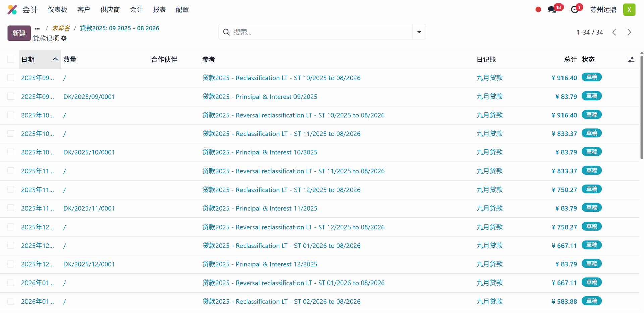Screen dimensions: 644x313
Task: Toggle the select-all checkbox in header
Action: point(11,60)
